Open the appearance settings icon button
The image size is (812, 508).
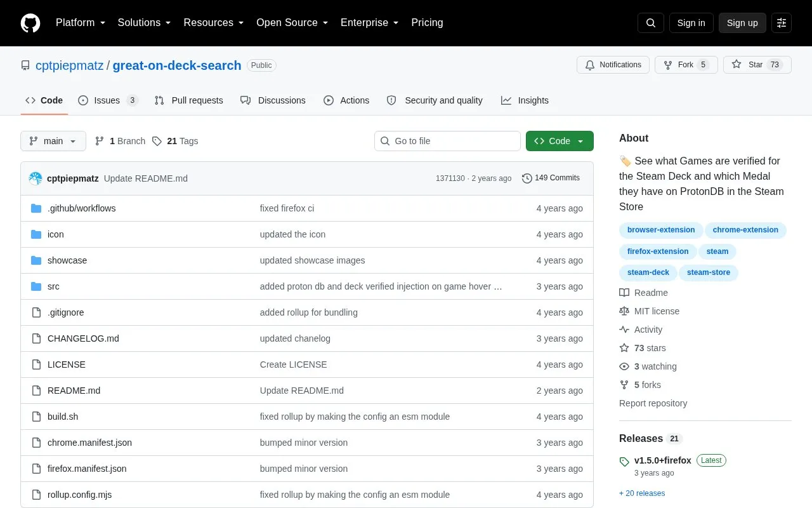point(782,23)
